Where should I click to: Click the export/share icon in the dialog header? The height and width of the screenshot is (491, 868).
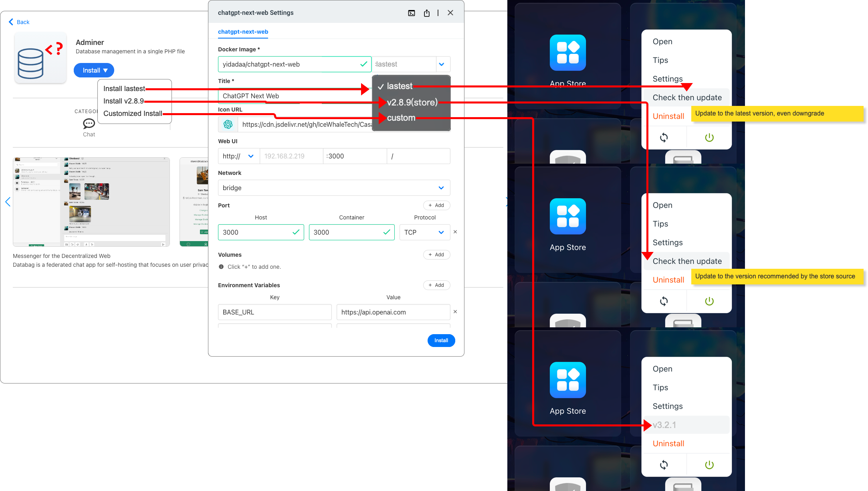pyautogui.click(x=426, y=12)
